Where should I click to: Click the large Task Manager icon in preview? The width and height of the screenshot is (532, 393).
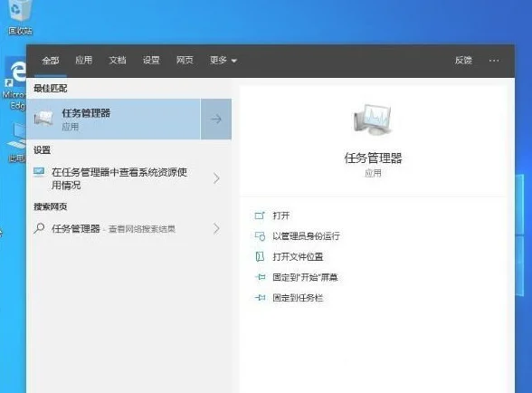(x=372, y=120)
